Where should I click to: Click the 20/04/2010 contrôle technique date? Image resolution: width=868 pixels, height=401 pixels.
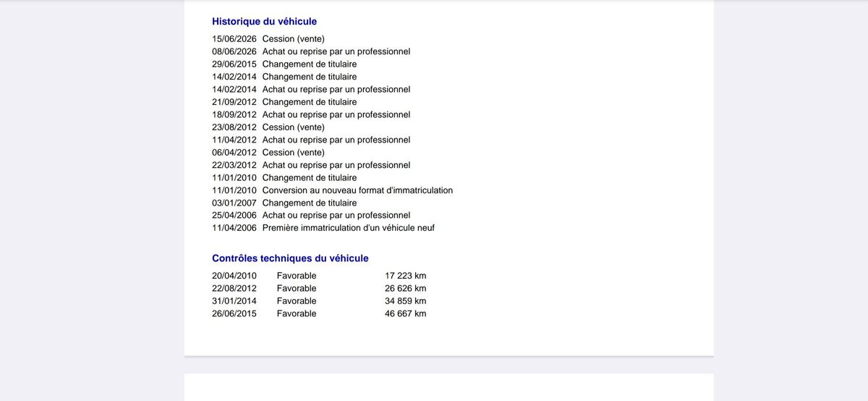[234, 276]
